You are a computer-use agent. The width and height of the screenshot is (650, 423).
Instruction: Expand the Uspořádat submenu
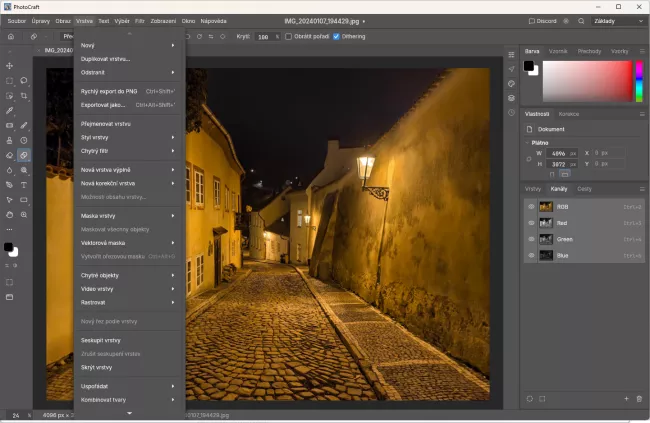tap(128, 386)
